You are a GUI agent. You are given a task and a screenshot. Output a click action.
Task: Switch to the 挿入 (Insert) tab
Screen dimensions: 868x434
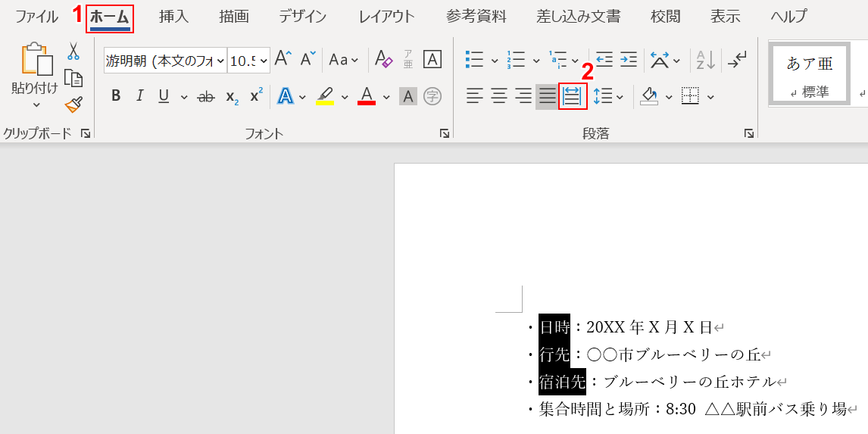pos(173,17)
